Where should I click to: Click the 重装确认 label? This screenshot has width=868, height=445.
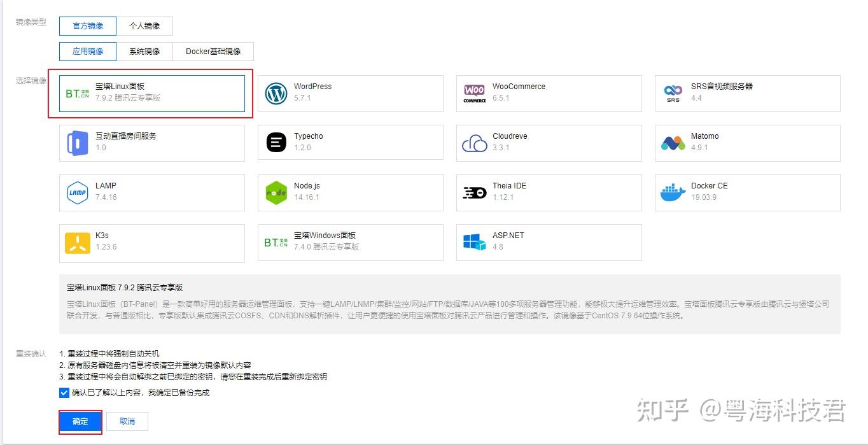31,353
